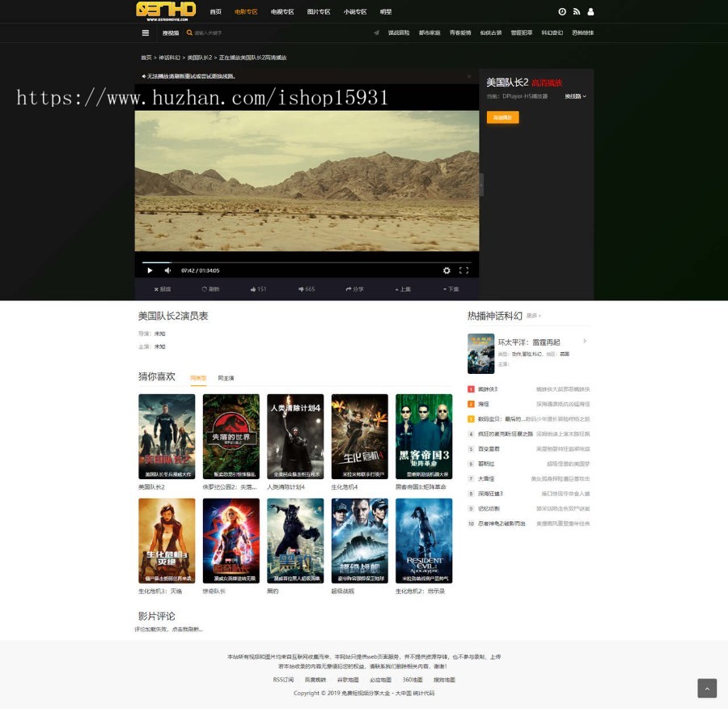This screenshot has width=728, height=709.
Task: Open 图片专区 navigation item
Action: click(319, 11)
